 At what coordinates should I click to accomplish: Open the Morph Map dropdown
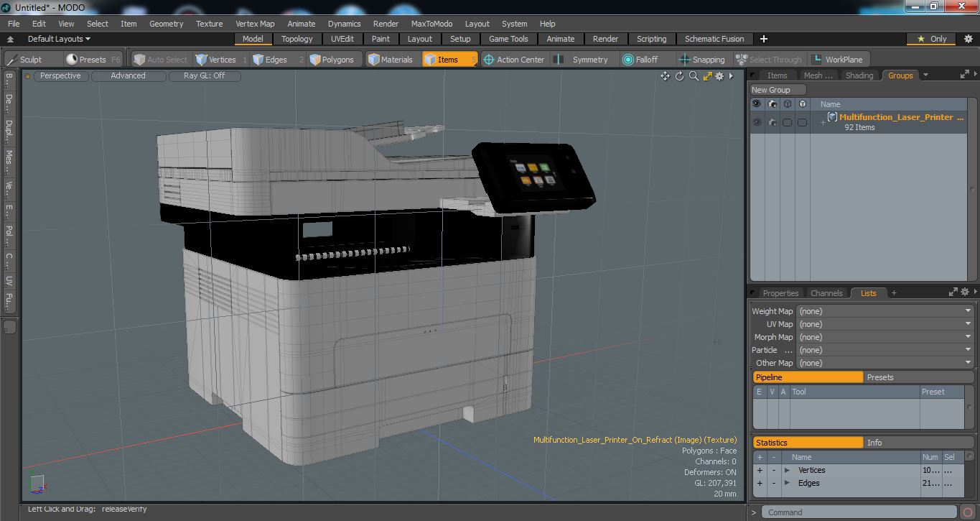pos(885,337)
